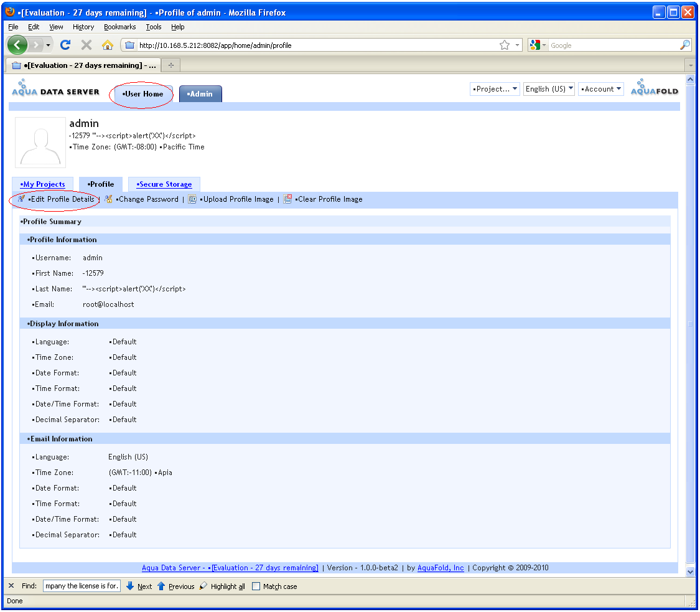Bookmark this page with the star icon

point(505,45)
